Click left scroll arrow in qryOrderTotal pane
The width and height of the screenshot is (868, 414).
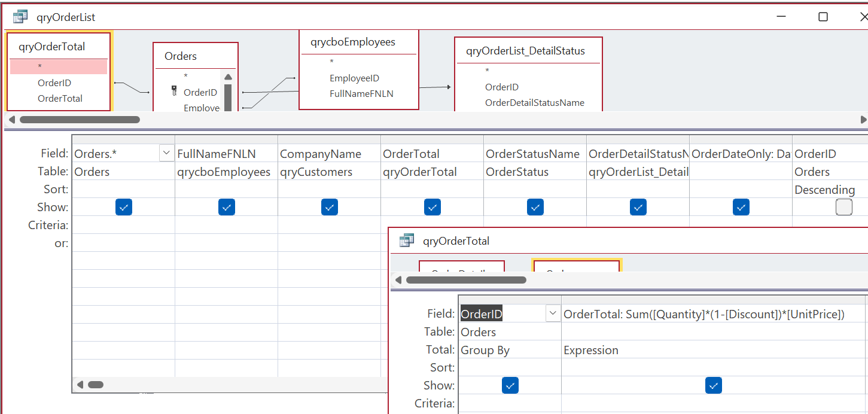tap(398, 280)
